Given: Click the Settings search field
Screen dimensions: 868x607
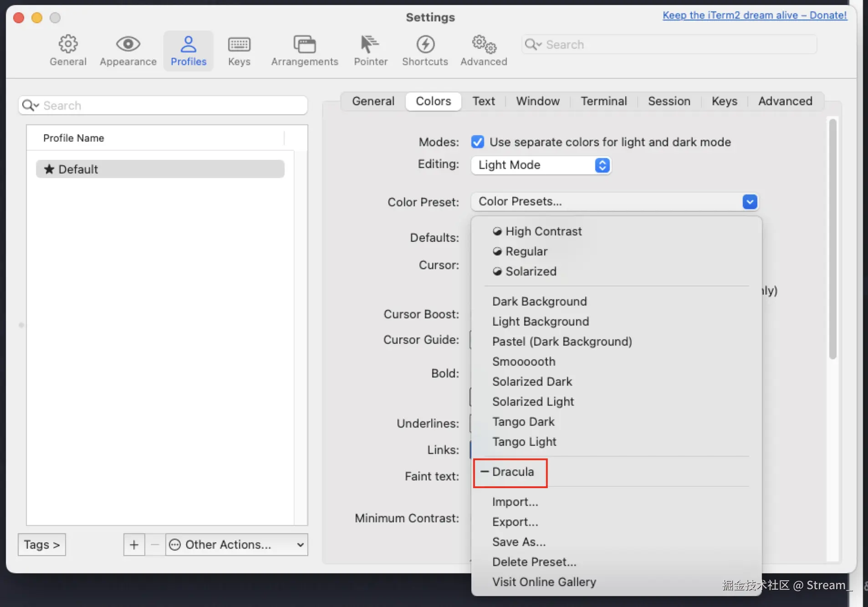Looking at the screenshot, I should coord(669,45).
